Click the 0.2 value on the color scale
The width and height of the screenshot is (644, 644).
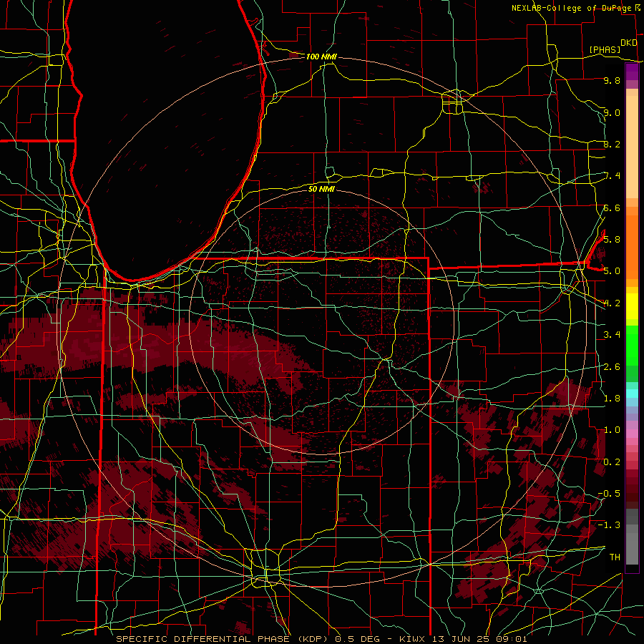612,462
